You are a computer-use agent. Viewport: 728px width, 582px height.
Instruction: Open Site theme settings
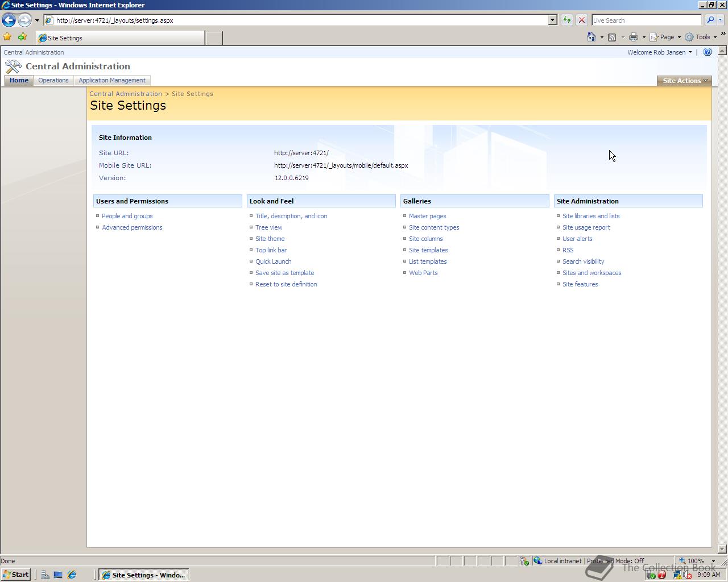pos(270,239)
